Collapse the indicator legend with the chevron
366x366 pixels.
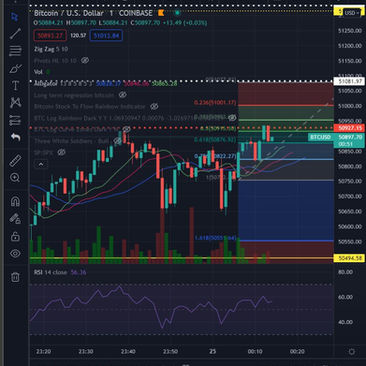[41, 164]
